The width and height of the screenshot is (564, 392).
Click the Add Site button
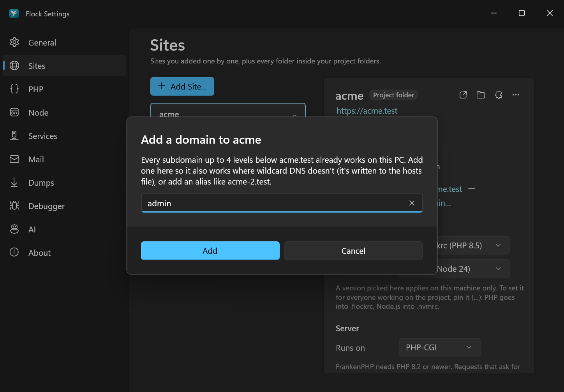pos(182,86)
